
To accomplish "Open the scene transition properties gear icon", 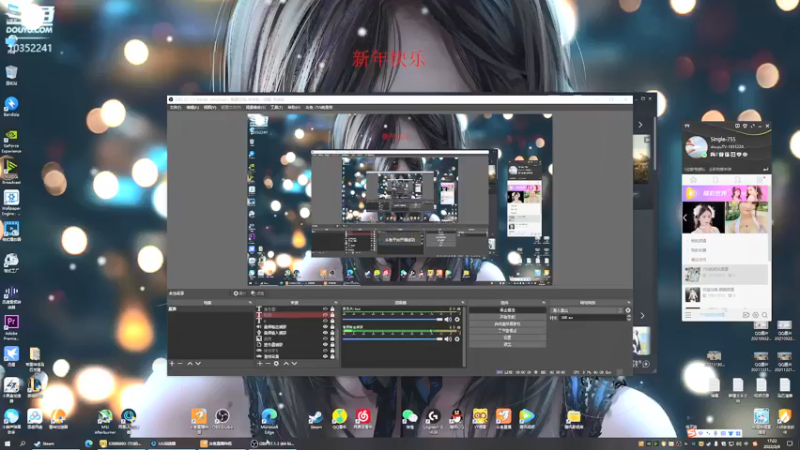I will pos(628,310).
